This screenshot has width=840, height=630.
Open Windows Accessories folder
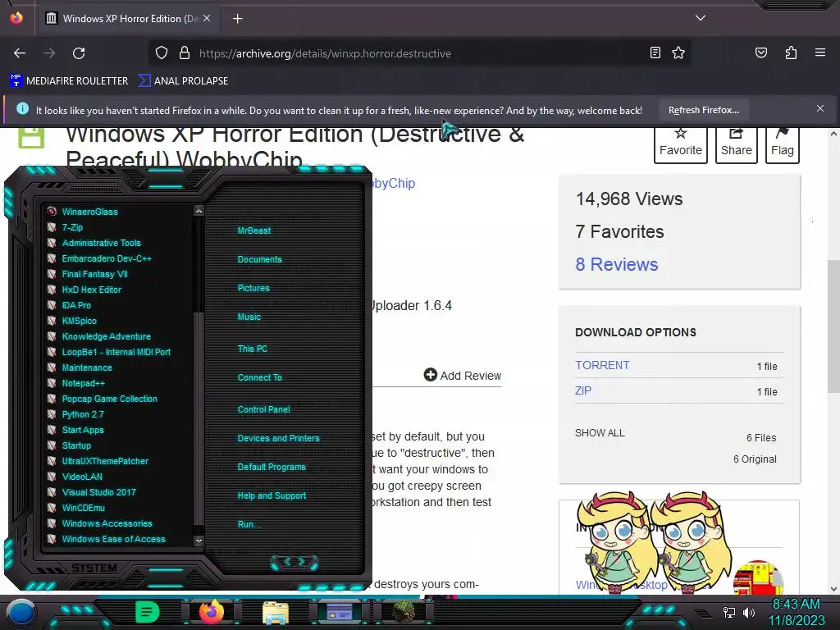(107, 523)
